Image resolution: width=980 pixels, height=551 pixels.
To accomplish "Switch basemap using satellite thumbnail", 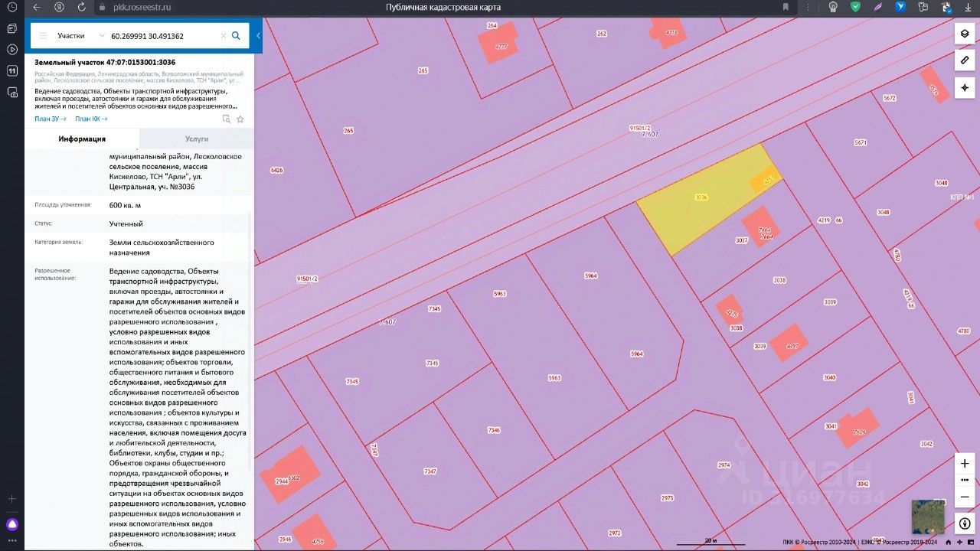I will (928, 517).
